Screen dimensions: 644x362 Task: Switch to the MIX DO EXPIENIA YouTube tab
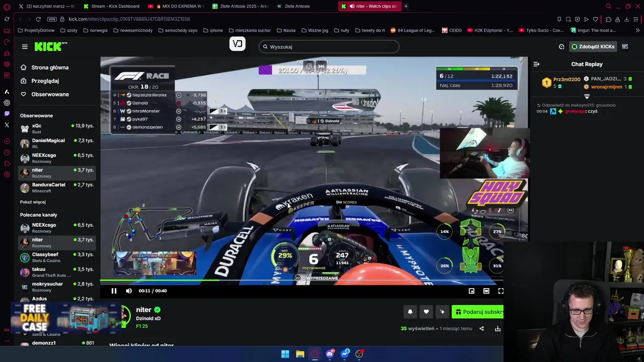tap(176, 6)
